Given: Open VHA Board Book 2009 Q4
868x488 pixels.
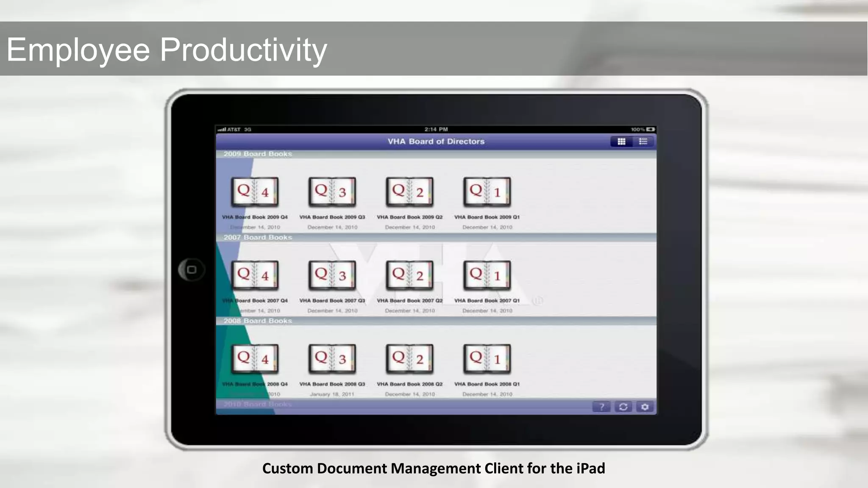Looking at the screenshot, I should click(255, 192).
